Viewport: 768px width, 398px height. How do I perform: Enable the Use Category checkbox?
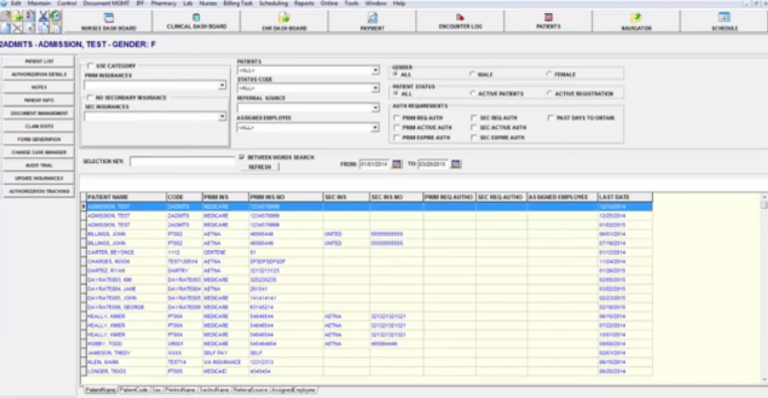tap(90, 66)
